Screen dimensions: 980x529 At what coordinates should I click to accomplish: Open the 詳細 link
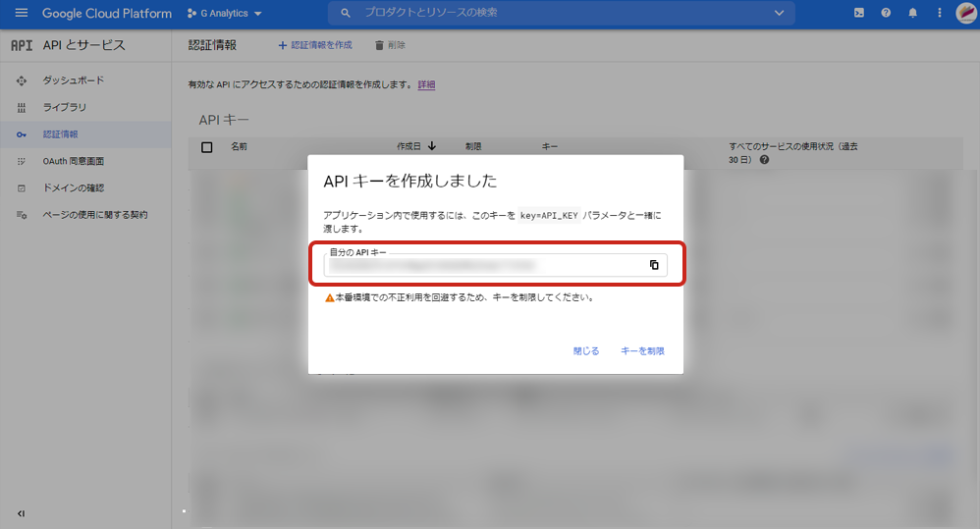coord(426,85)
